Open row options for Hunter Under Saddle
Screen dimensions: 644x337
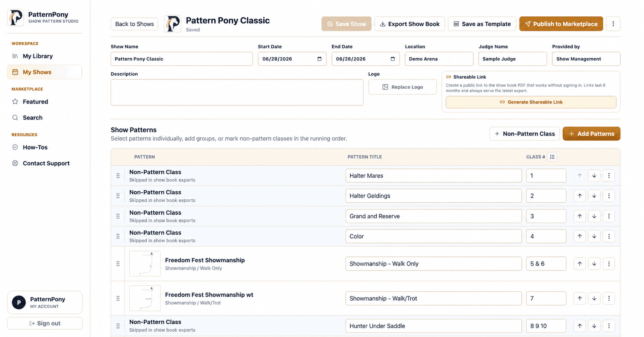click(609, 326)
